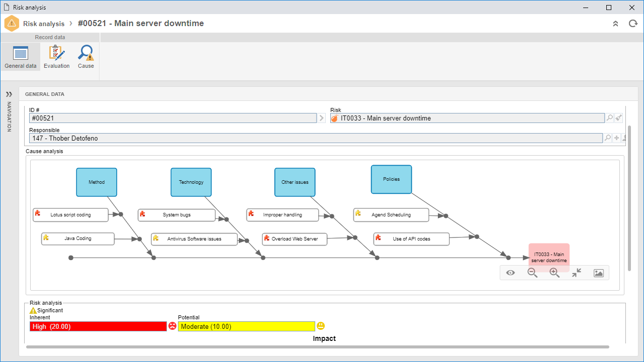Screen dimensions: 644x362
Task: Click the Risk analysis hexagon warning icon
Action: 11,24
